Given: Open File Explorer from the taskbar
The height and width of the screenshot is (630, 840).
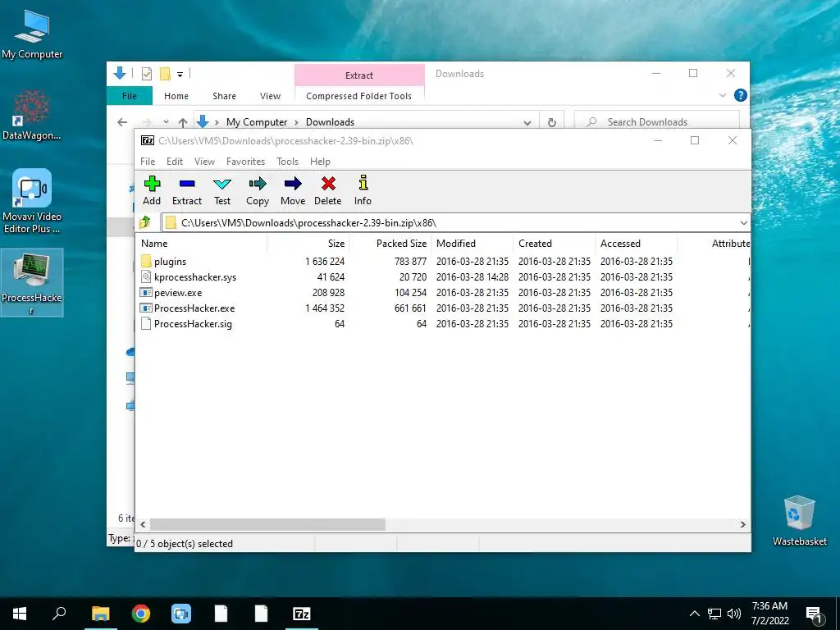Looking at the screenshot, I should click(x=100, y=614).
